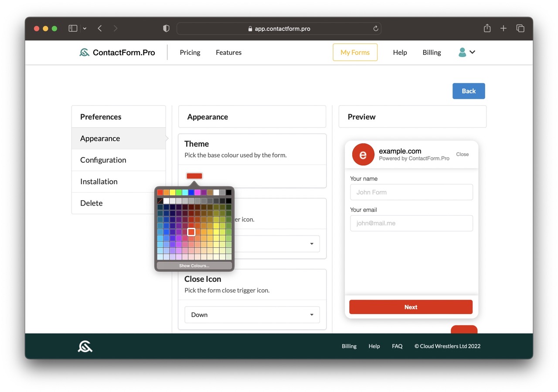558x392 pixels.
Task: Open the Pricing page
Action: pyautogui.click(x=190, y=52)
